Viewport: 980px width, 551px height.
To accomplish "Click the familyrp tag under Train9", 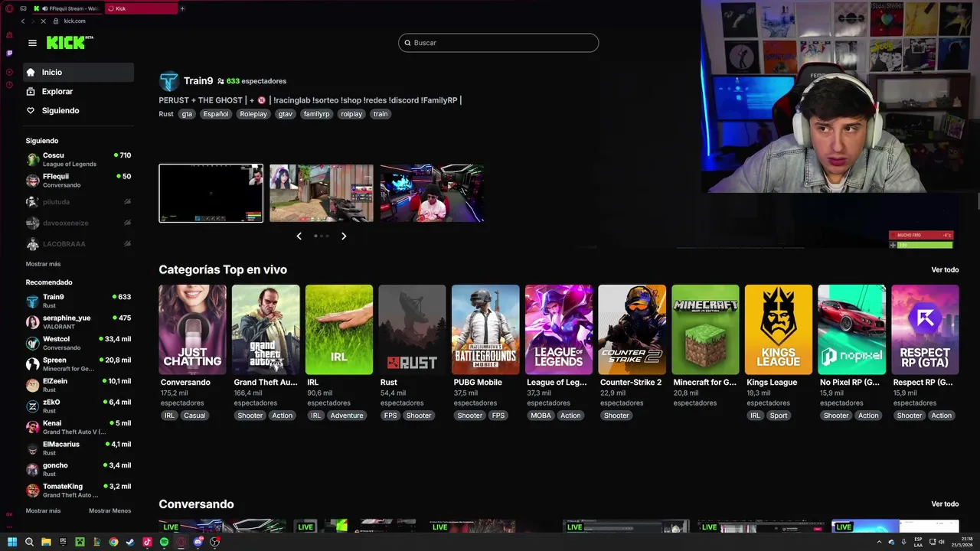I will 316,114.
